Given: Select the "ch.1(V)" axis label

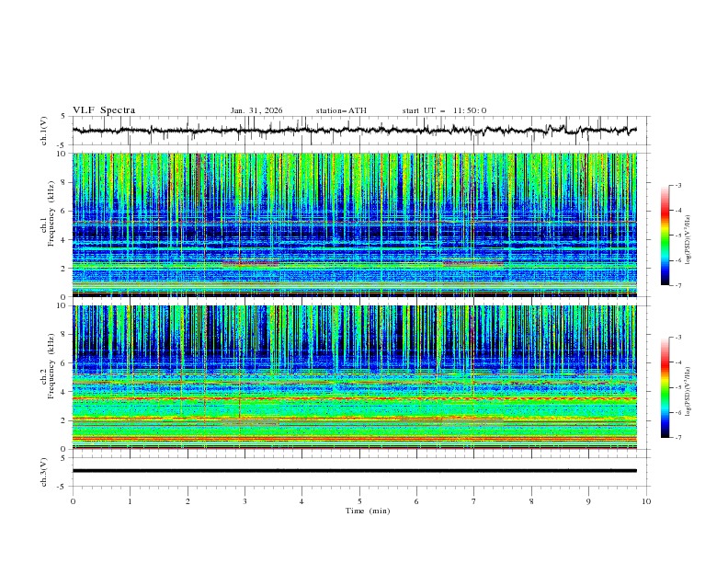Looking at the screenshot, I should click(44, 131).
